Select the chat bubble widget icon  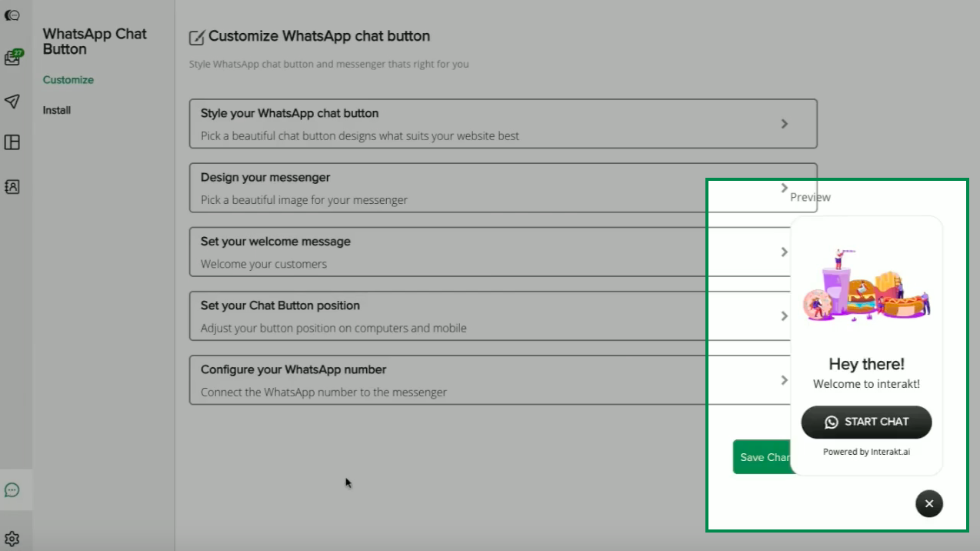(12, 489)
